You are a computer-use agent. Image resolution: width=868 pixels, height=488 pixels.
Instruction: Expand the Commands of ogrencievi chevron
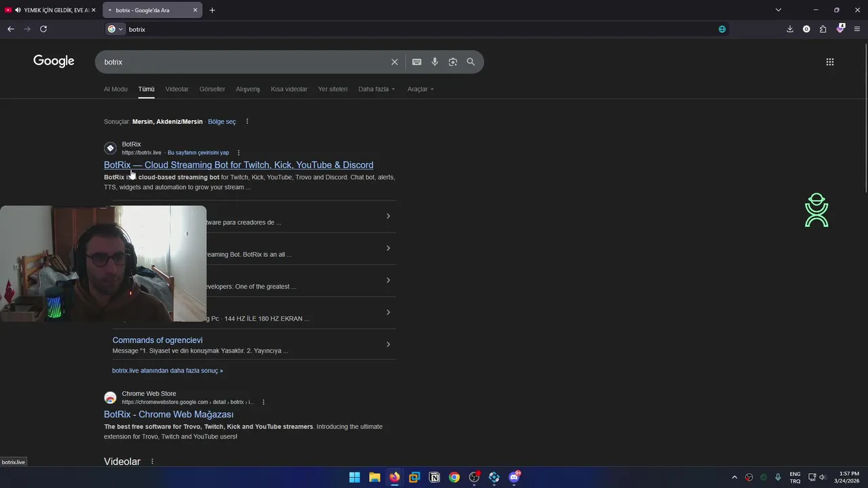[388, 344]
